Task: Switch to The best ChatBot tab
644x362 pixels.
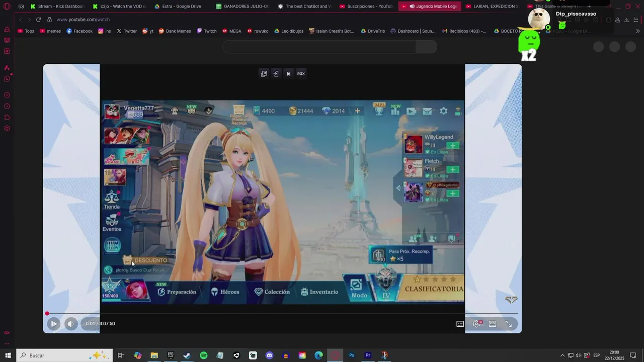Action: [x=305, y=7]
